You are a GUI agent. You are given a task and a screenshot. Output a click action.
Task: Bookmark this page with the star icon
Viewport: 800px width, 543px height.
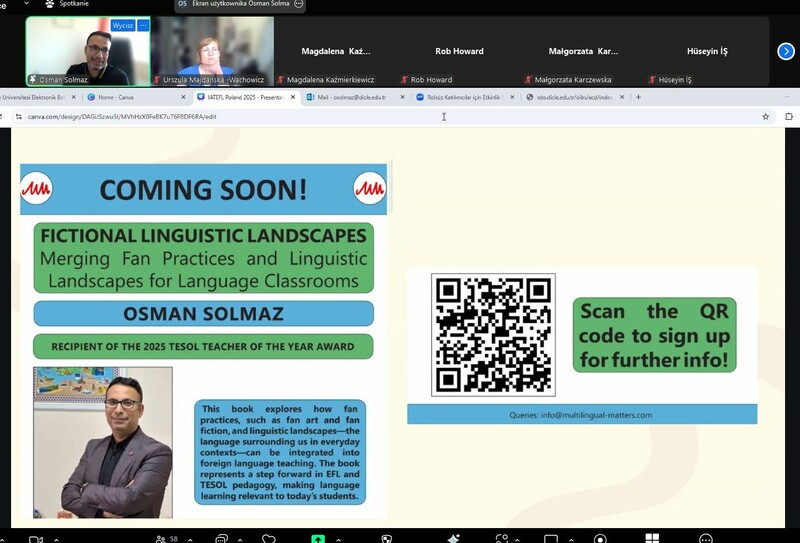(x=765, y=117)
